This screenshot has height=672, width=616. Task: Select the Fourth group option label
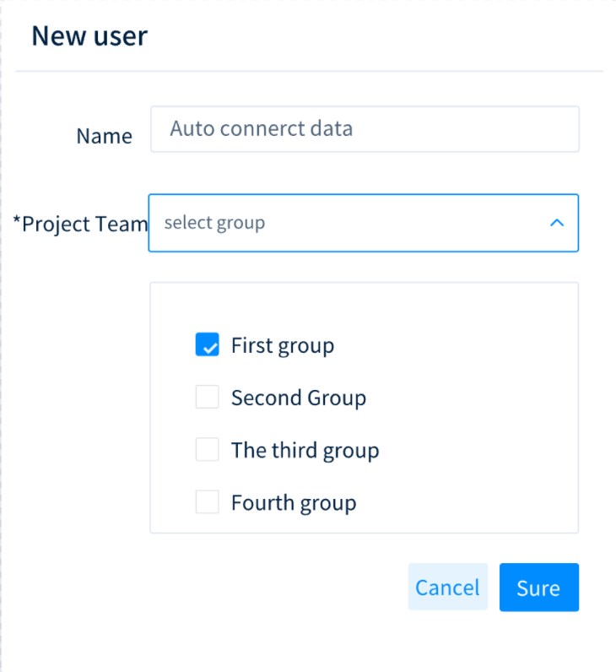point(294,503)
